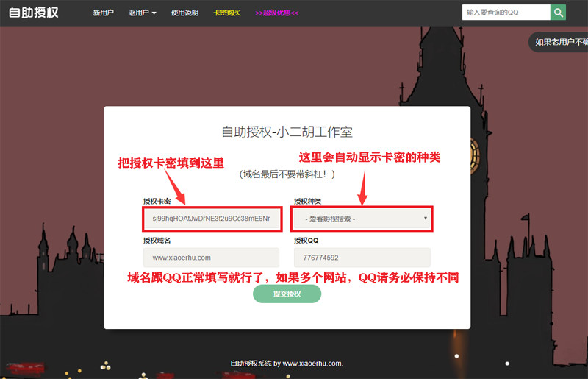Open the 授权种类 dropdown

(x=362, y=219)
